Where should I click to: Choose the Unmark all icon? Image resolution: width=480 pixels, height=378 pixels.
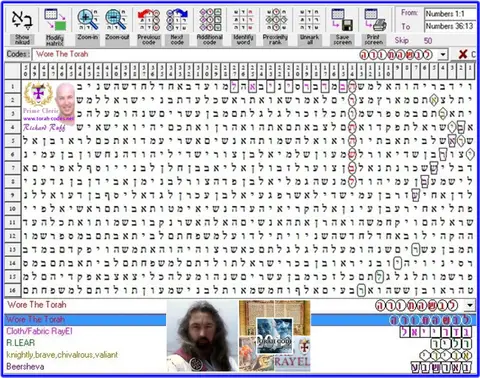(309, 26)
